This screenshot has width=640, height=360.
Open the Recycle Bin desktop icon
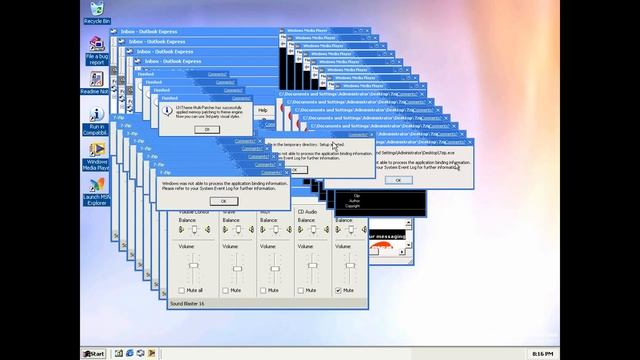[x=97, y=13]
